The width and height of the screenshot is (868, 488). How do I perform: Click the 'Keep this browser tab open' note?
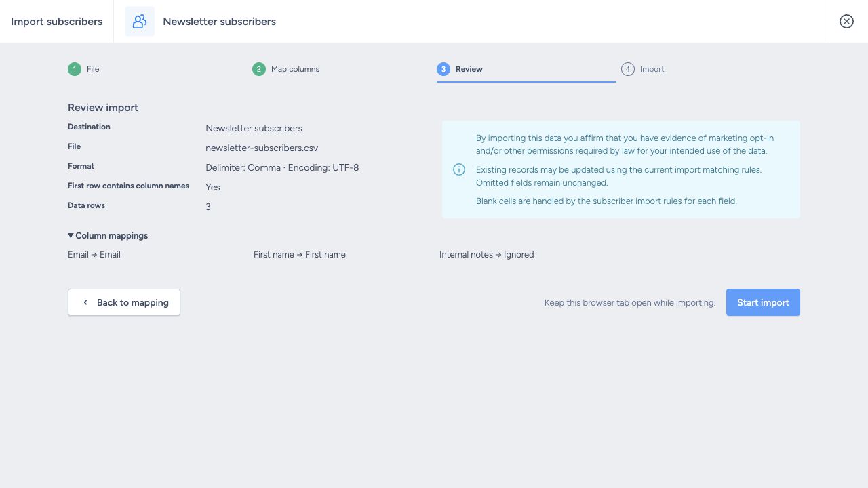click(630, 303)
